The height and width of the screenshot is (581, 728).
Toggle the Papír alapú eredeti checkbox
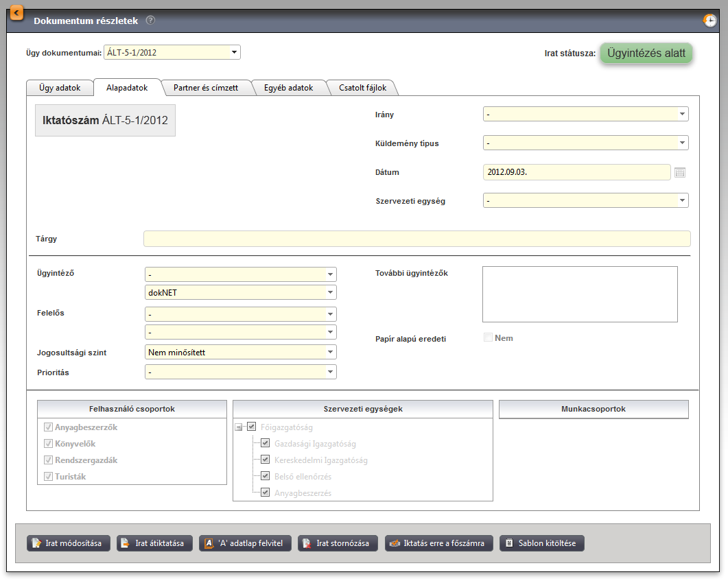point(488,337)
